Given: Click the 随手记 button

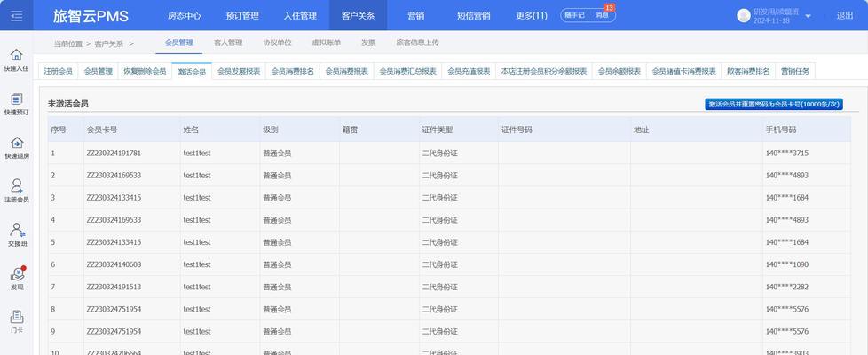Looking at the screenshot, I should [574, 15].
